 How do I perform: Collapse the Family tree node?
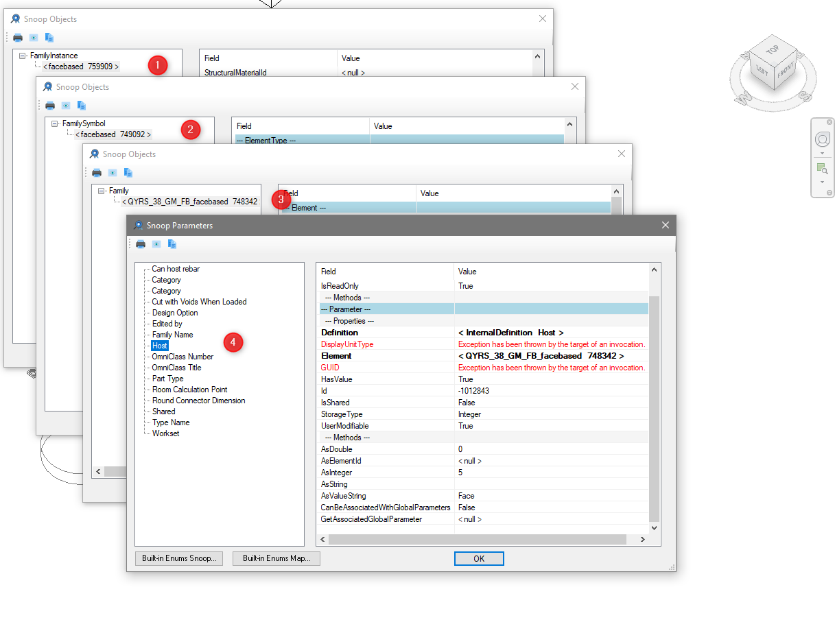(102, 191)
